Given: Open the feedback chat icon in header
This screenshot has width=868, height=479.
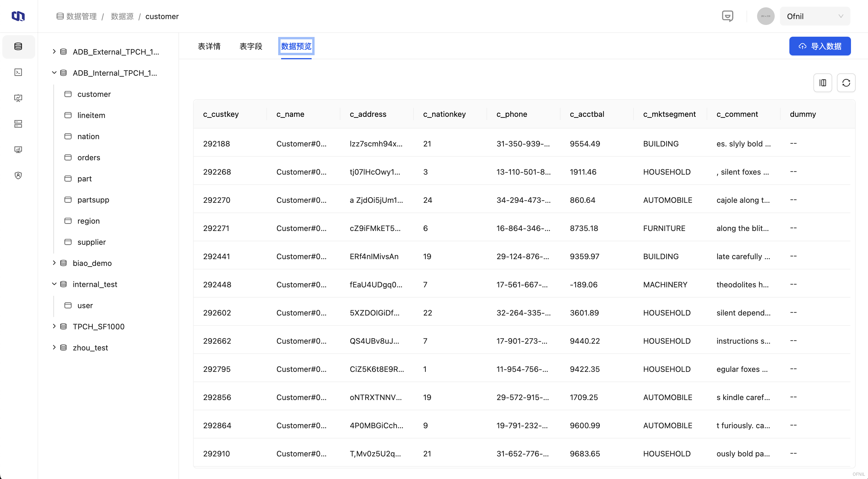Looking at the screenshot, I should coord(727,16).
